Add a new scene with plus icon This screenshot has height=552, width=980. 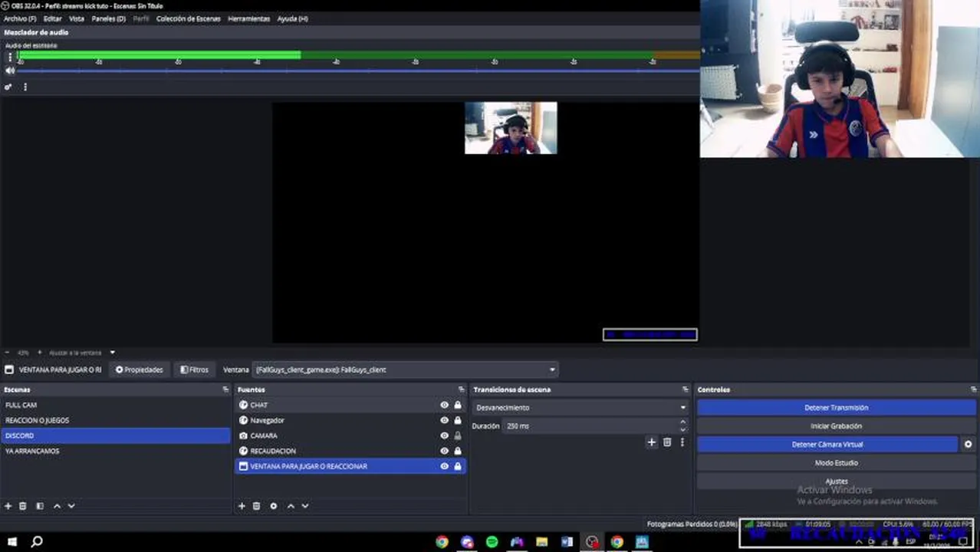pos(8,506)
